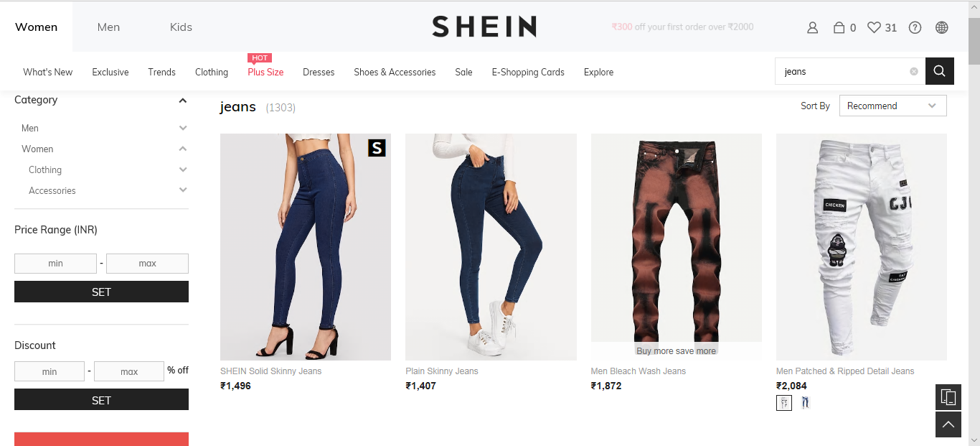980x446 pixels.
Task: Click the minimum price input field
Action: 55,264
